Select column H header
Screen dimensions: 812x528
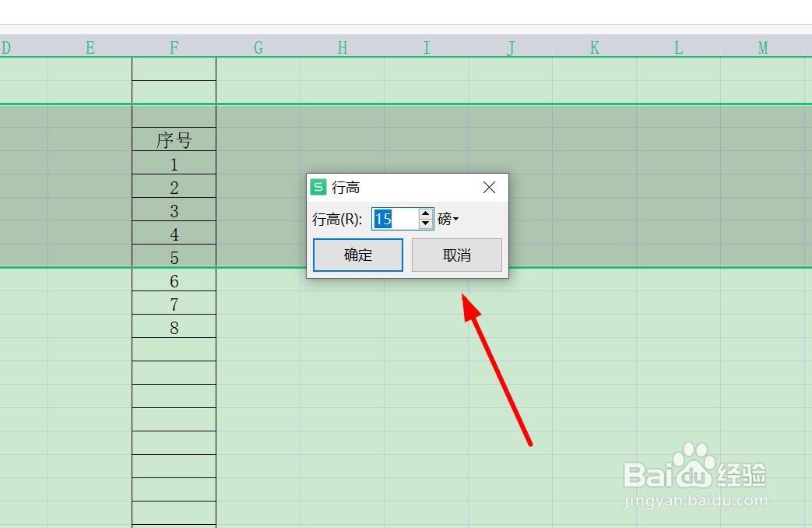pyautogui.click(x=343, y=48)
